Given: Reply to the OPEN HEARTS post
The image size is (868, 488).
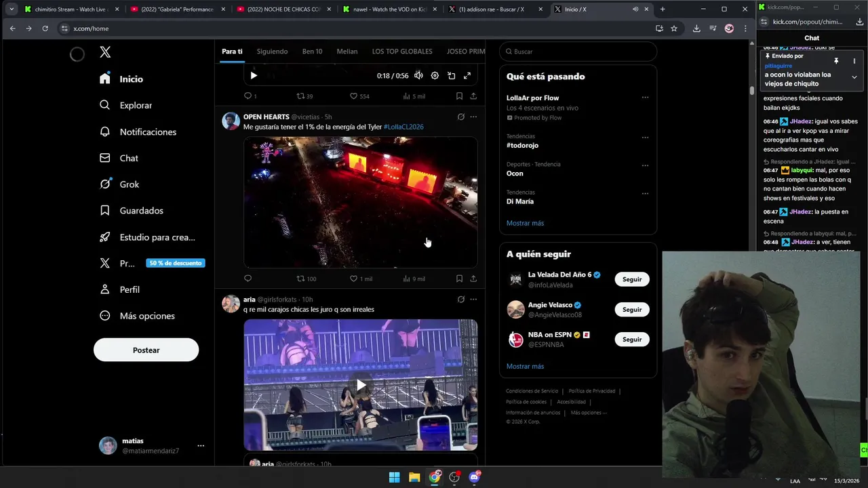Looking at the screenshot, I should [x=248, y=279].
